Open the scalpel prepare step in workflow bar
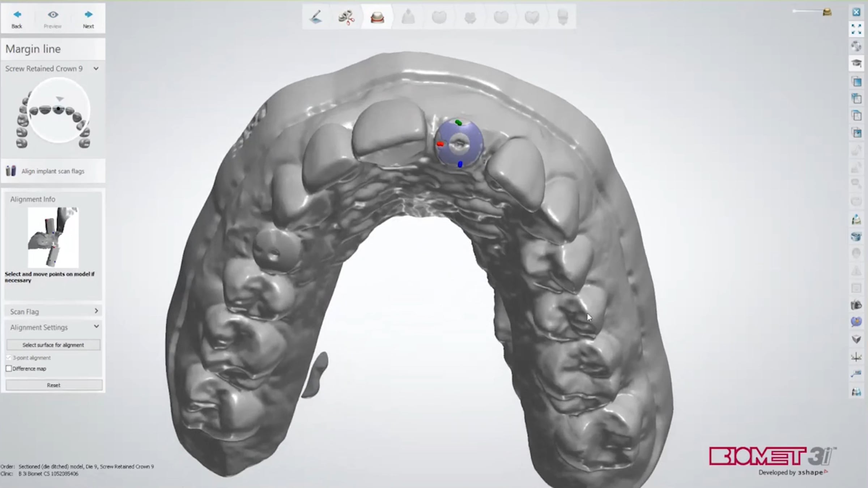Viewport: 868px width, 488px height. 316,17
